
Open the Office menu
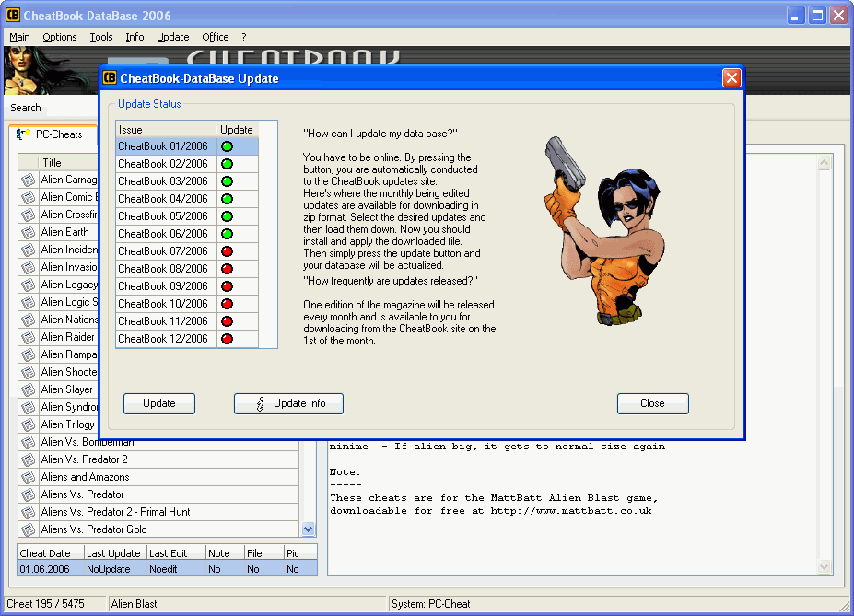[216, 37]
